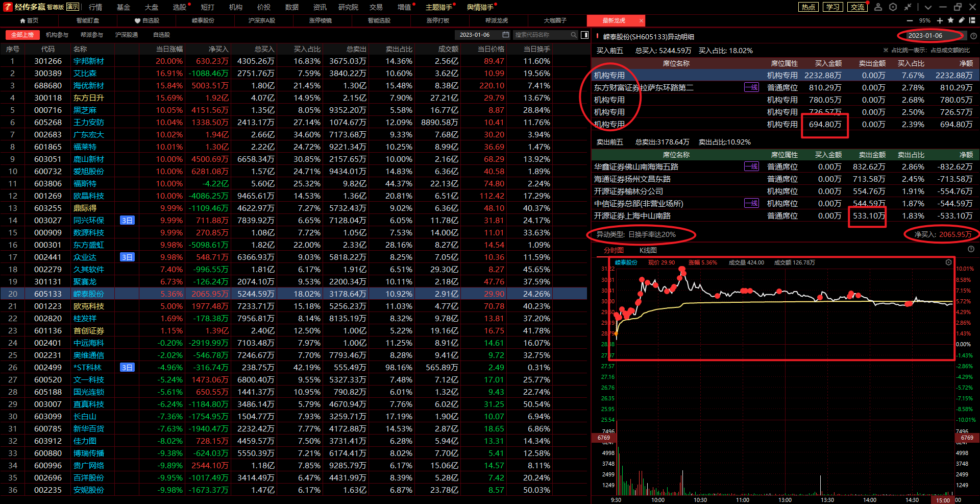The width and height of the screenshot is (980, 504).
Task: Click the magnifier search icon
Action: 574,35
